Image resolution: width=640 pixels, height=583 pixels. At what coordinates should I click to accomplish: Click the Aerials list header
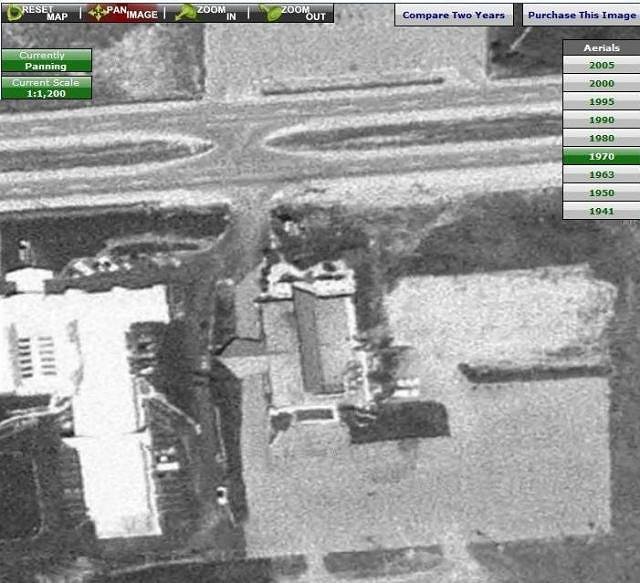601,47
